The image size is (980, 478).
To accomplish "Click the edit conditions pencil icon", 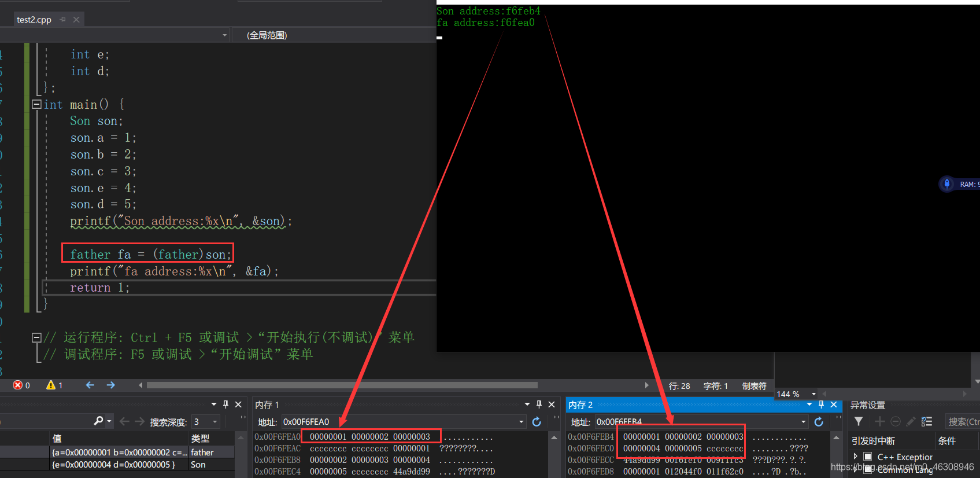I will coord(911,422).
